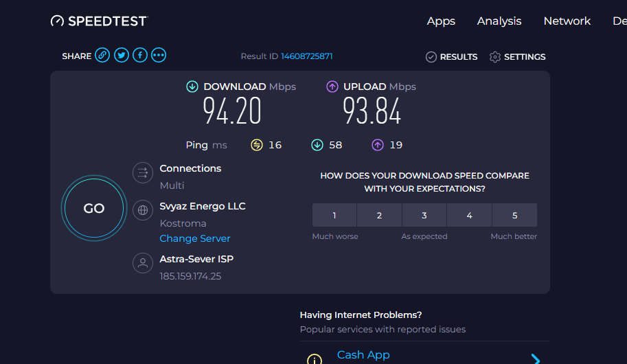Copy result link via share link icon
The image size is (627, 364).
coord(102,55)
